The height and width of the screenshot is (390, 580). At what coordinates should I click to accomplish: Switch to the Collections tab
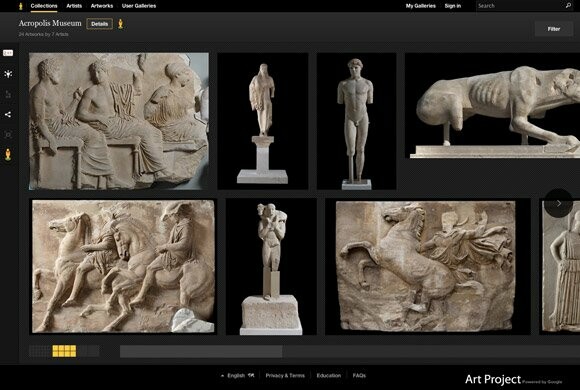[x=44, y=6]
